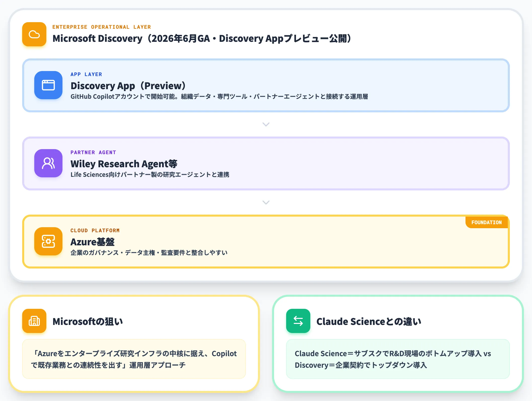Screen dimensions: 532x401
Task: Click the GitHub Copilotアカウント description line
Action: click(x=219, y=97)
